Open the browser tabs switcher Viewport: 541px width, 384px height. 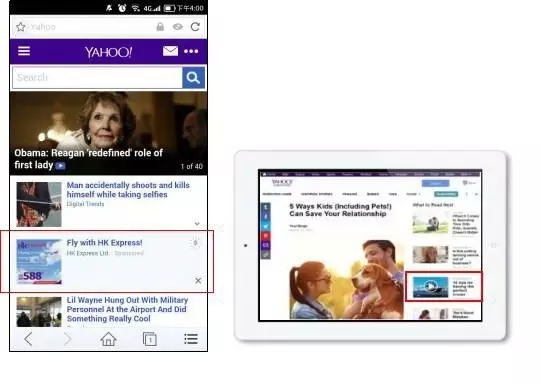pos(149,339)
